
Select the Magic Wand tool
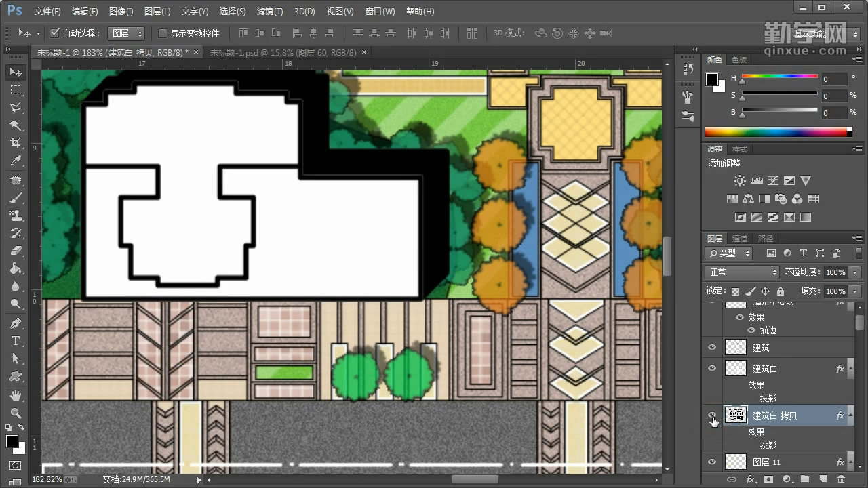[16, 125]
